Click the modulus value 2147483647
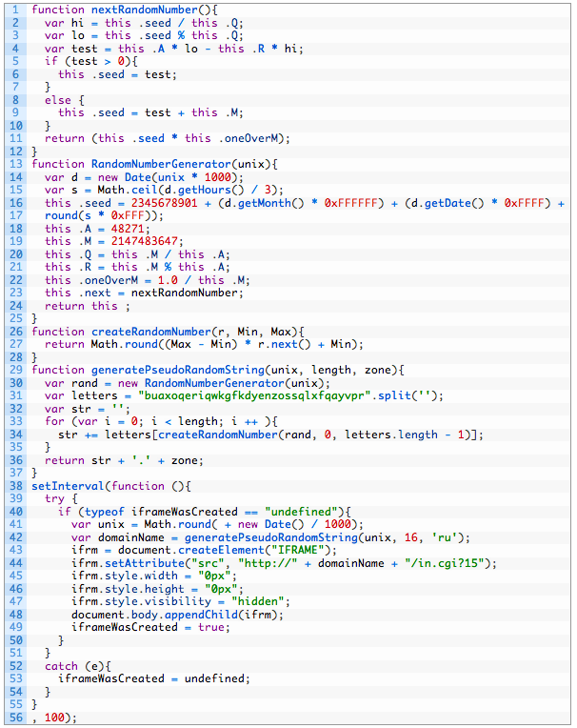The image size is (577, 728). click(145, 241)
